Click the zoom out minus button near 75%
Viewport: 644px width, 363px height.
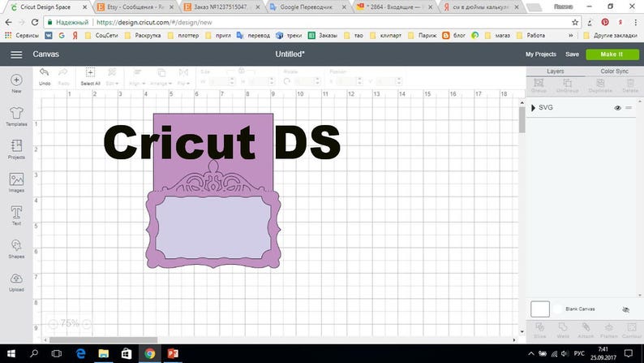(53, 324)
